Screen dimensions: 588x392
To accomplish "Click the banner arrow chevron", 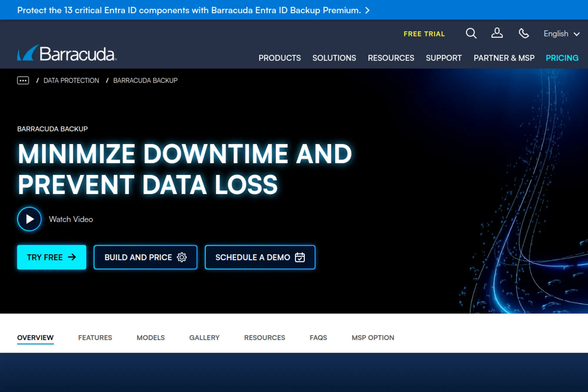I will [367, 11].
